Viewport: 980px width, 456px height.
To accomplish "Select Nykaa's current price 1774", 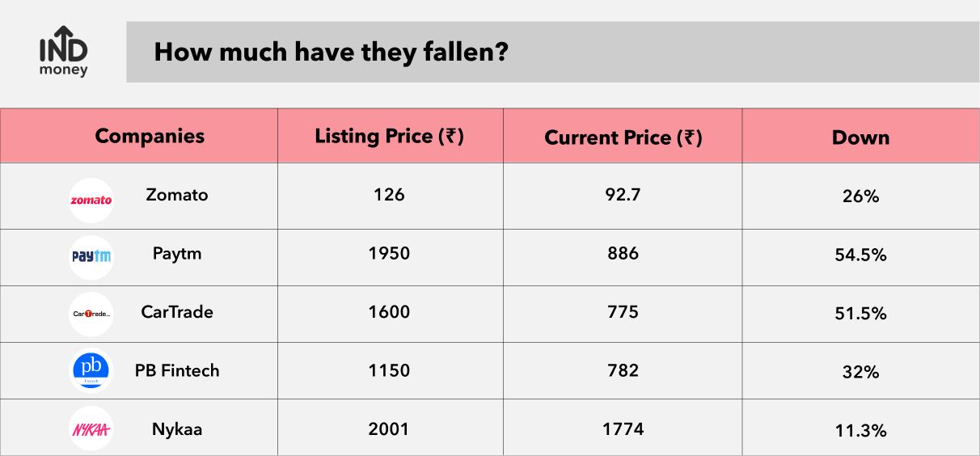I will click(623, 429).
